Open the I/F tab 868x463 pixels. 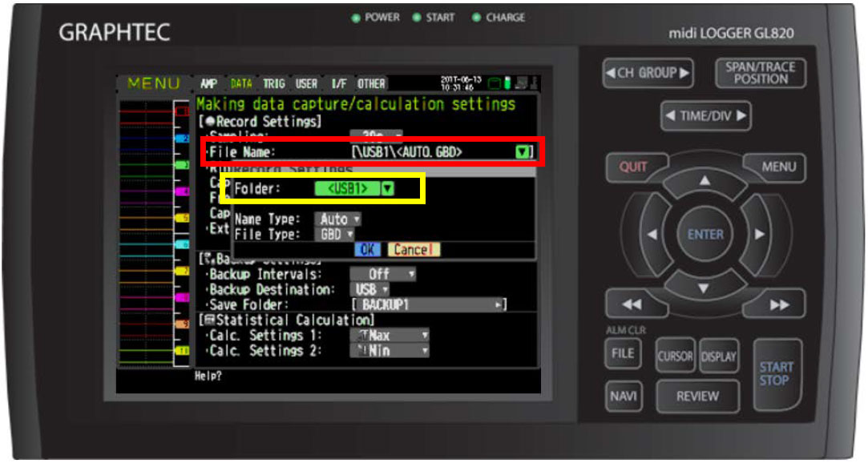click(338, 83)
